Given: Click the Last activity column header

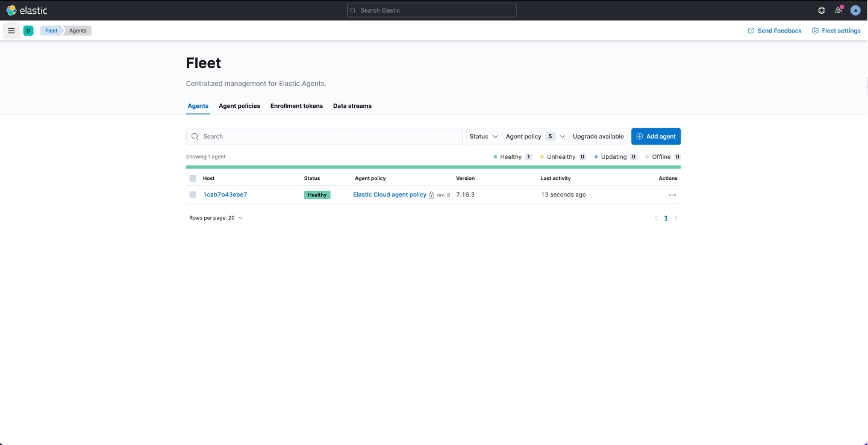Looking at the screenshot, I should point(555,178).
